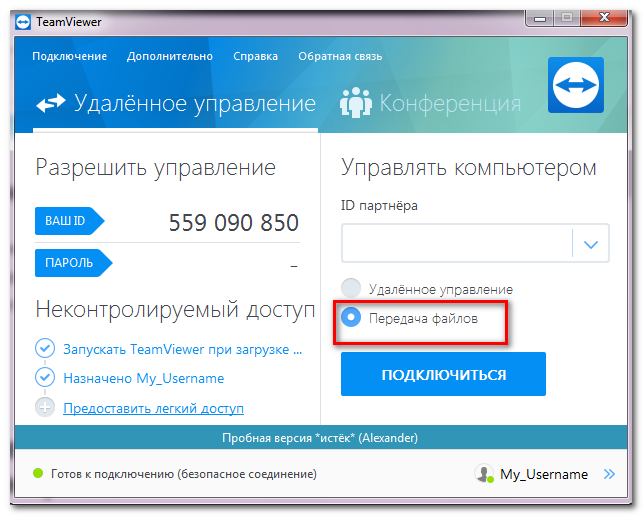Select Удалённое управление radio button
The height and width of the screenshot is (516, 643).
pyautogui.click(x=351, y=288)
